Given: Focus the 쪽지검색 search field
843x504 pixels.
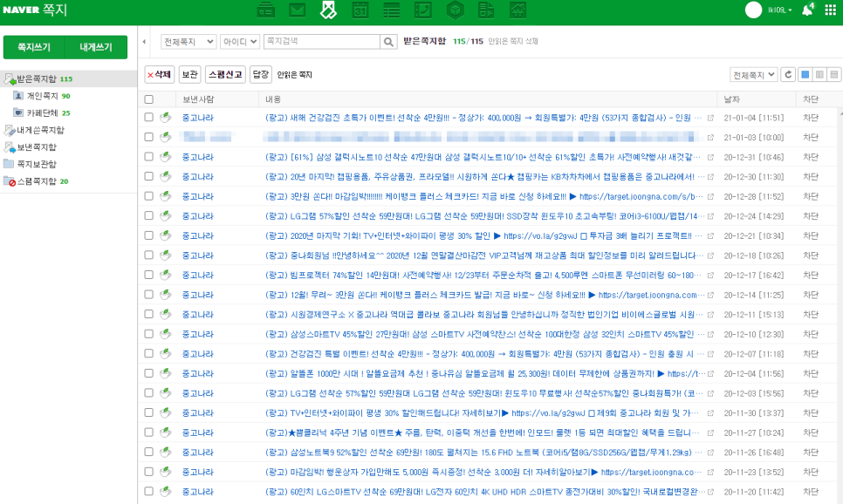Looking at the screenshot, I should pyautogui.click(x=321, y=41).
